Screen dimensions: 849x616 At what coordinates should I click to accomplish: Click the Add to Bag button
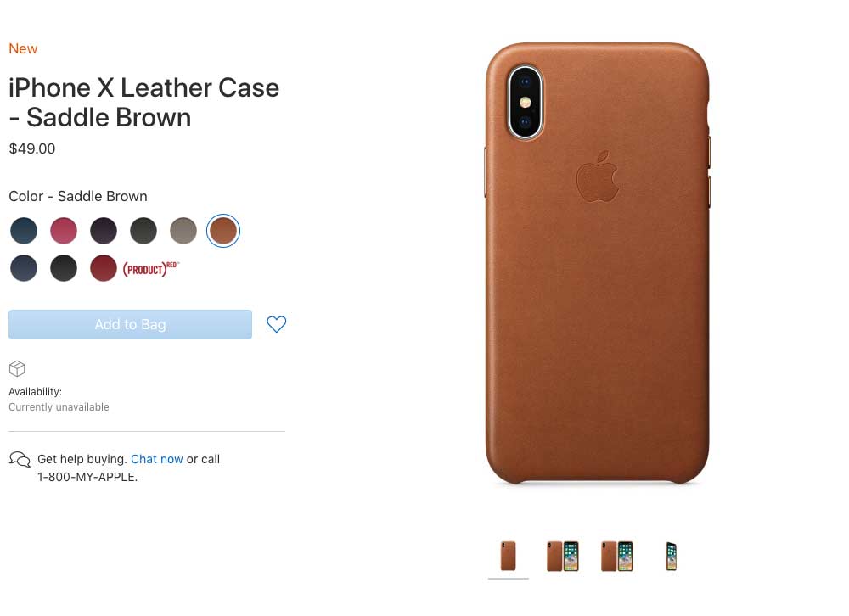click(x=130, y=324)
